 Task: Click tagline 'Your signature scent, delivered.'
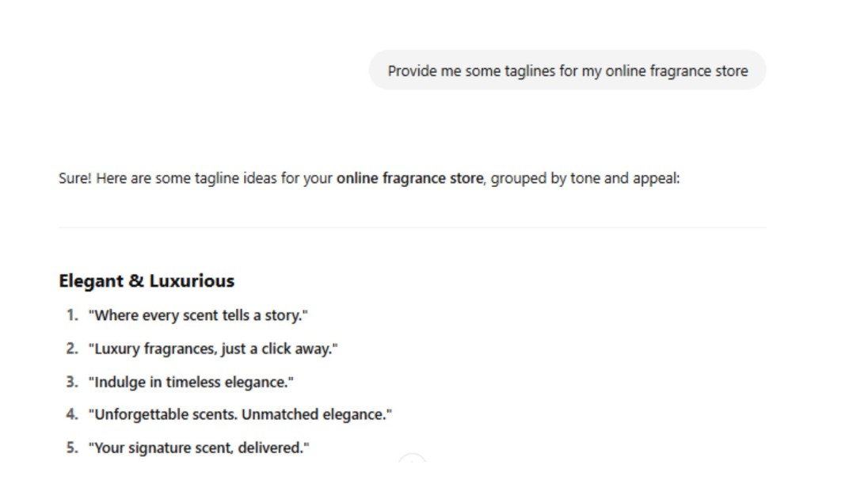pos(199,448)
